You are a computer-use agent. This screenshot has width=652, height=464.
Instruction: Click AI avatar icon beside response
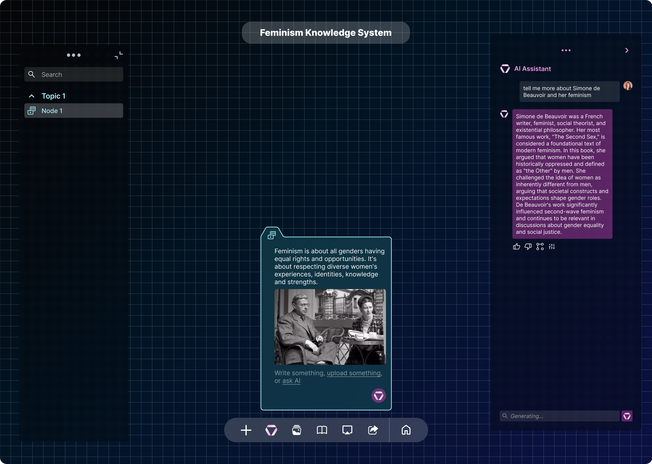[x=504, y=114]
